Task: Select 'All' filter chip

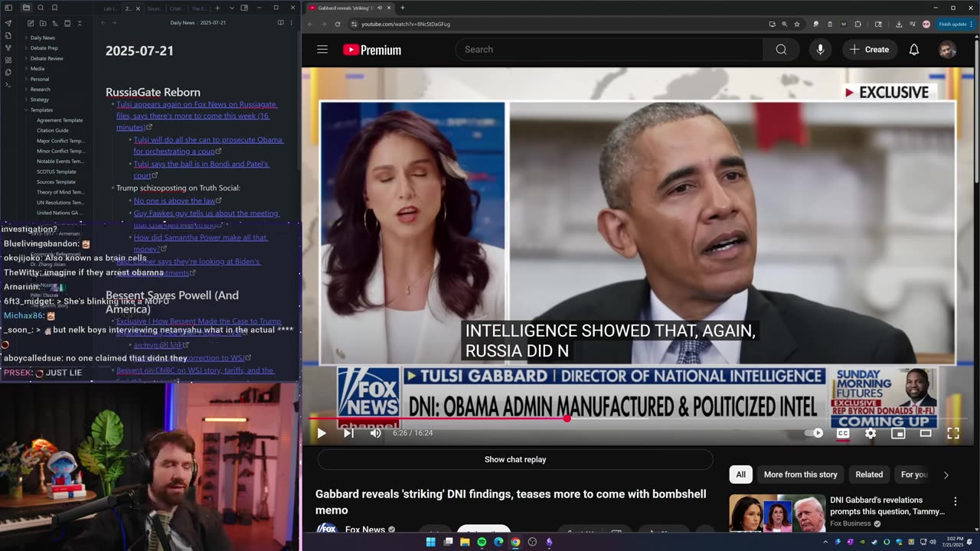Action: click(x=740, y=474)
